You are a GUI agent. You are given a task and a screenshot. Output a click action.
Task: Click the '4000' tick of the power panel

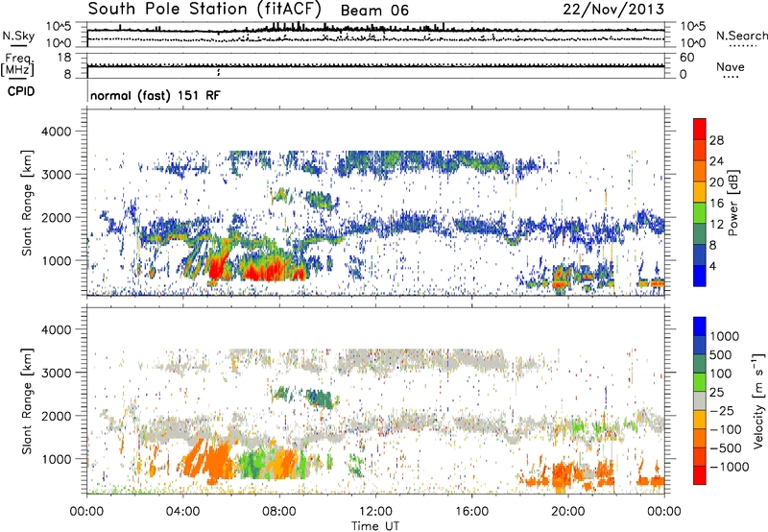56,132
